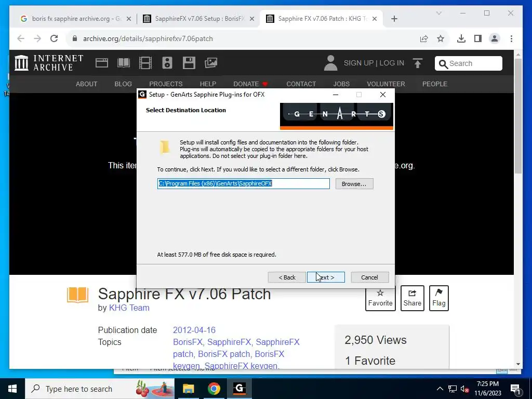Open a new Chrome tab
The image size is (532, 399).
click(394, 19)
